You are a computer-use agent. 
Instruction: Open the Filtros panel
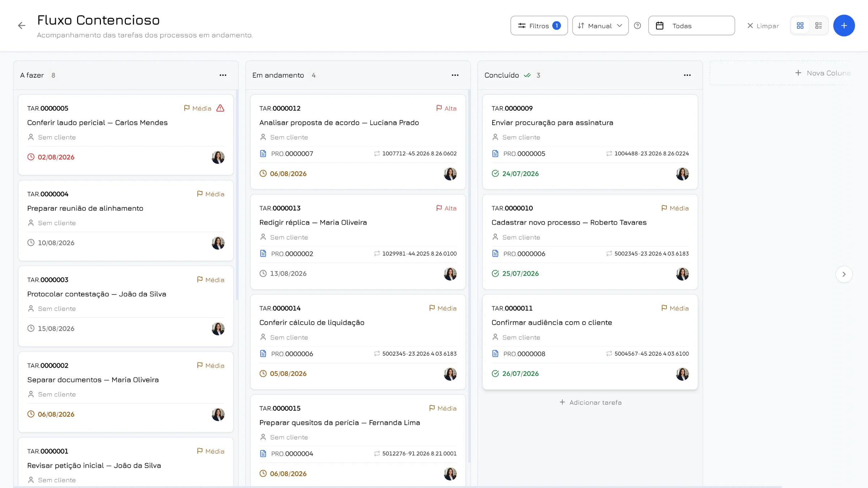coord(539,26)
